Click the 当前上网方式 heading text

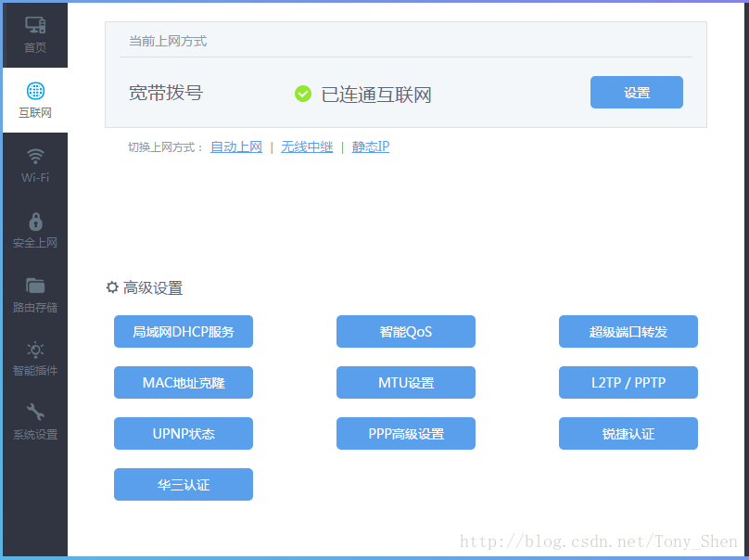tap(168, 41)
